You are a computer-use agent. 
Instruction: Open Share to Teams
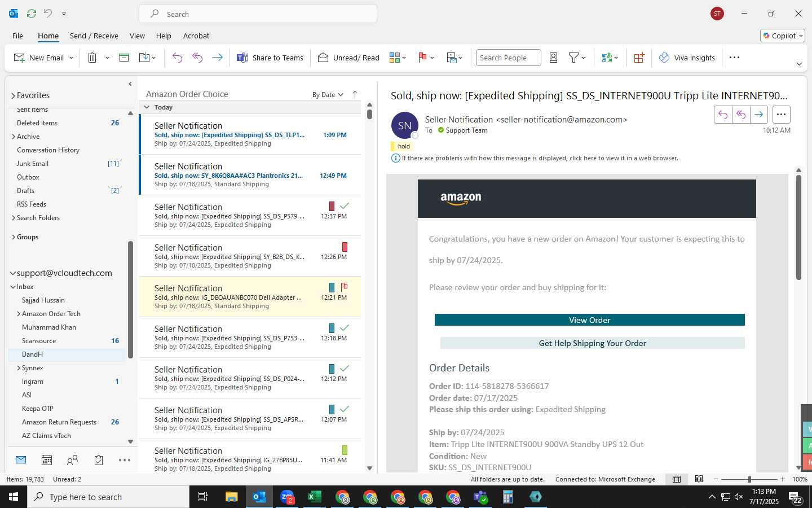(x=270, y=58)
